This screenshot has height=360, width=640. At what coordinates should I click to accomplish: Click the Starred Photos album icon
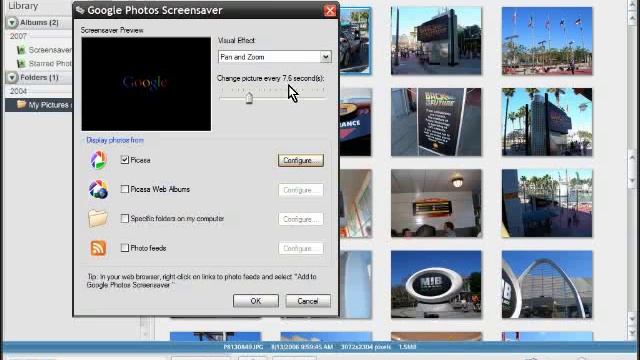[x=21, y=63]
